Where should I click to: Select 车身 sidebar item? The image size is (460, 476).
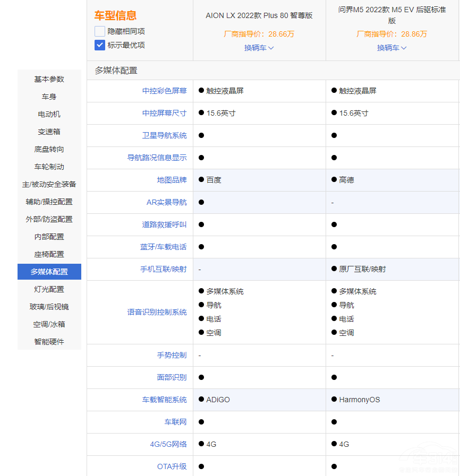tap(49, 97)
